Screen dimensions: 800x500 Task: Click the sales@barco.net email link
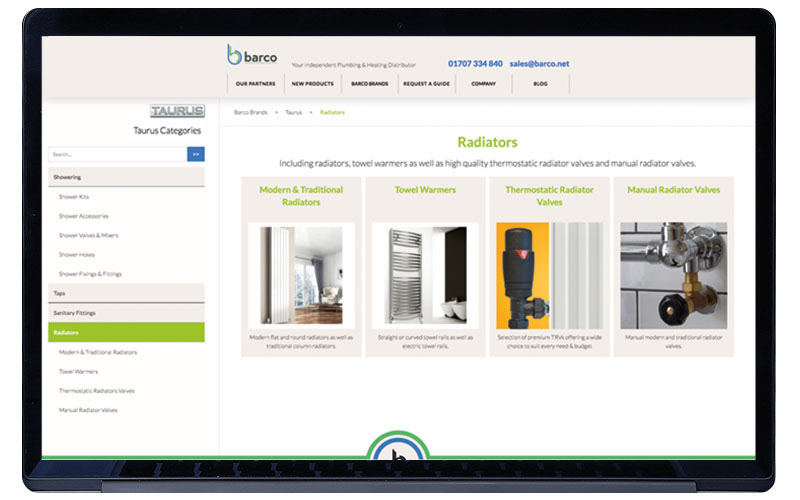539,64
